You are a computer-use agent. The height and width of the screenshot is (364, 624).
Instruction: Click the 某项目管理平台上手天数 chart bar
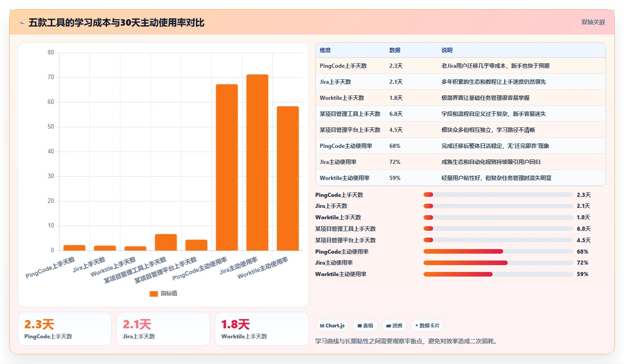tap(196, 245)
